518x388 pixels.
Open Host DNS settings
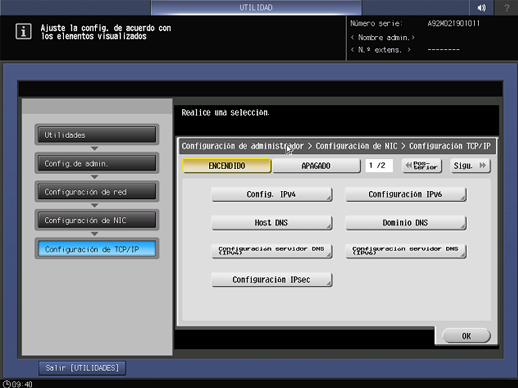[x=272, y=223]
